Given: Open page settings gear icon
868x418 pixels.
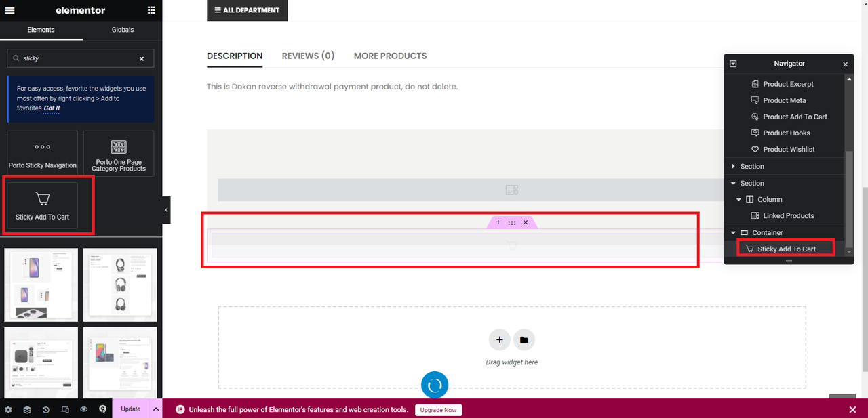Looking at the screenshot, I should coord(8,409).
